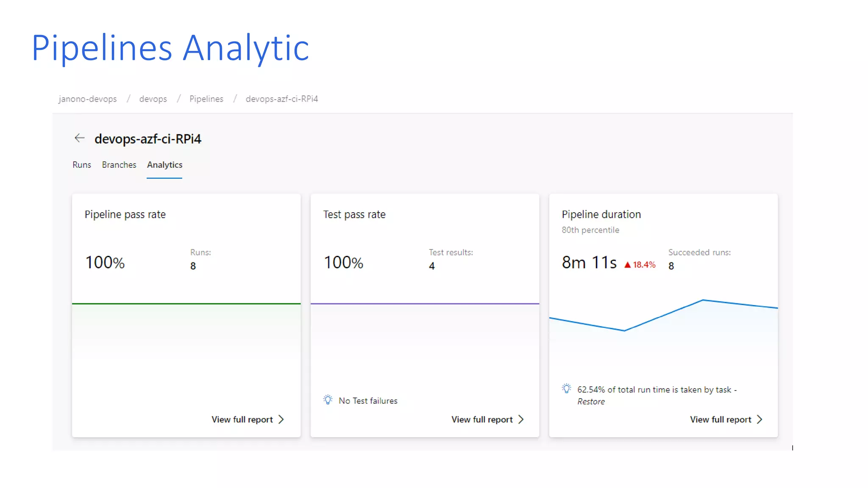This screenshot has height=488, width=868.
Task: Click the lightbulb icon beside run time insight
Action: 566,388
